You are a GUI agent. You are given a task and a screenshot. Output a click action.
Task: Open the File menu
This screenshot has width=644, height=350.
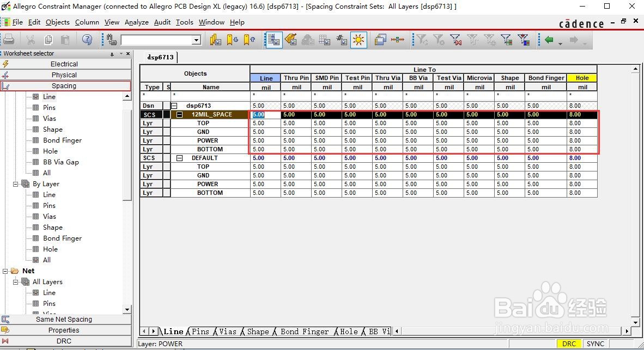[x=17, y=22]
